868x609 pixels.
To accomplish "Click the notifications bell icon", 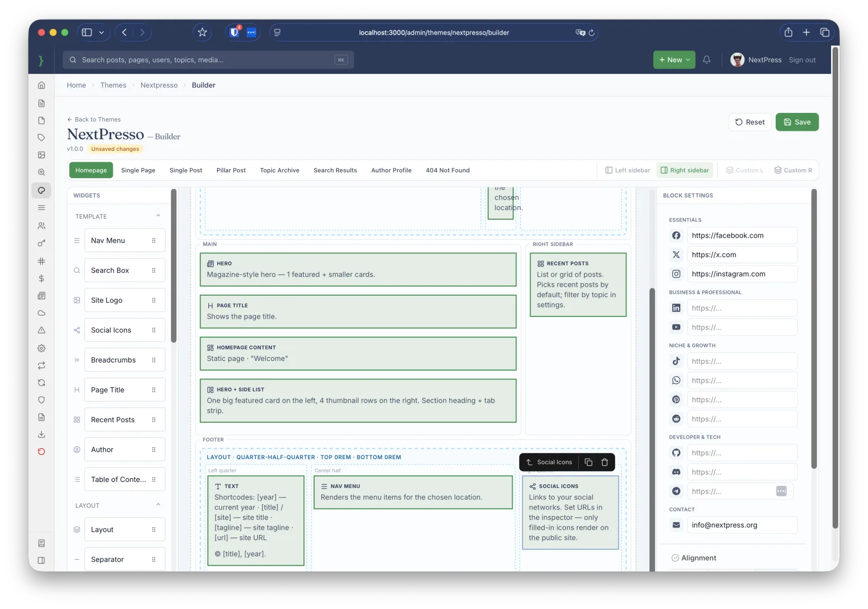I will [706, 60].
